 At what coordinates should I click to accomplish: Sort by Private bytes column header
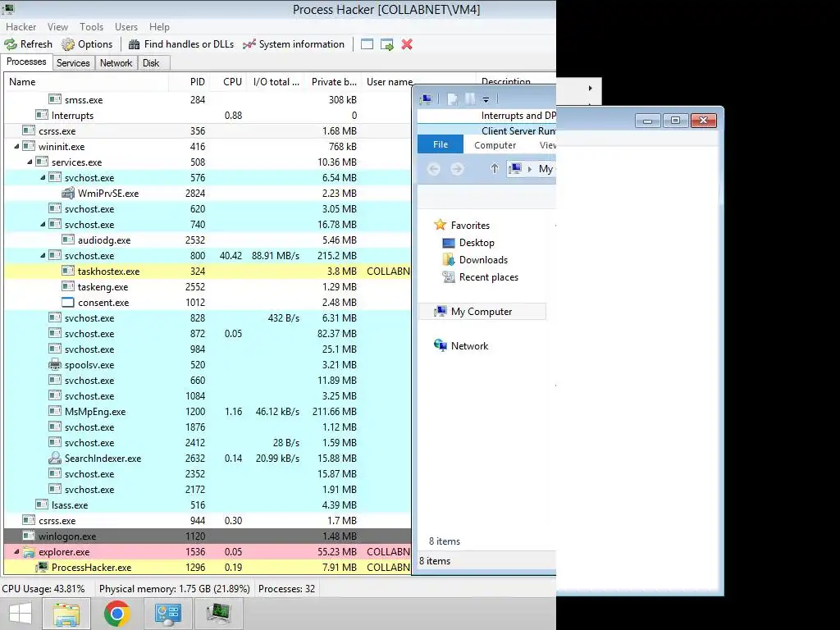[x=333, y=82]
